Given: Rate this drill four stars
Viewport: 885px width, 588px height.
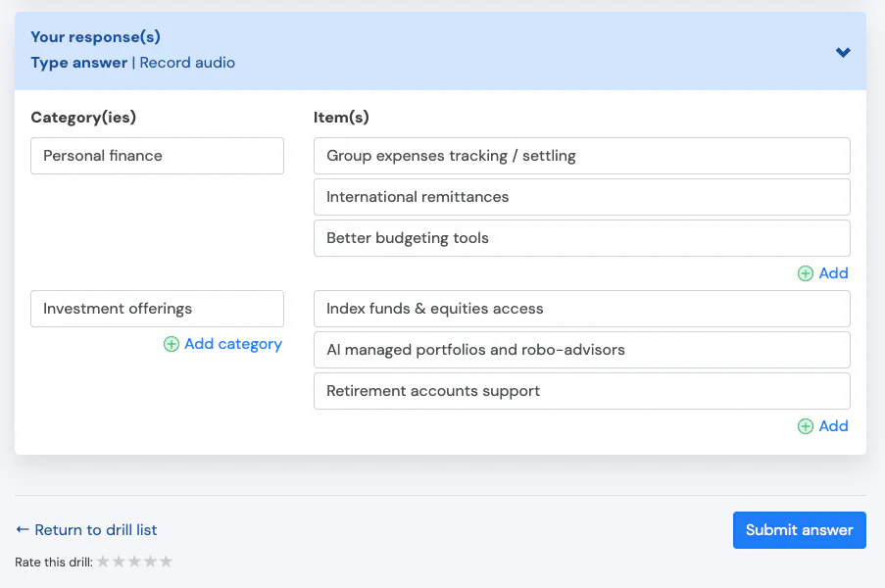Looking at the screenshot, I should tap(150, 562).
